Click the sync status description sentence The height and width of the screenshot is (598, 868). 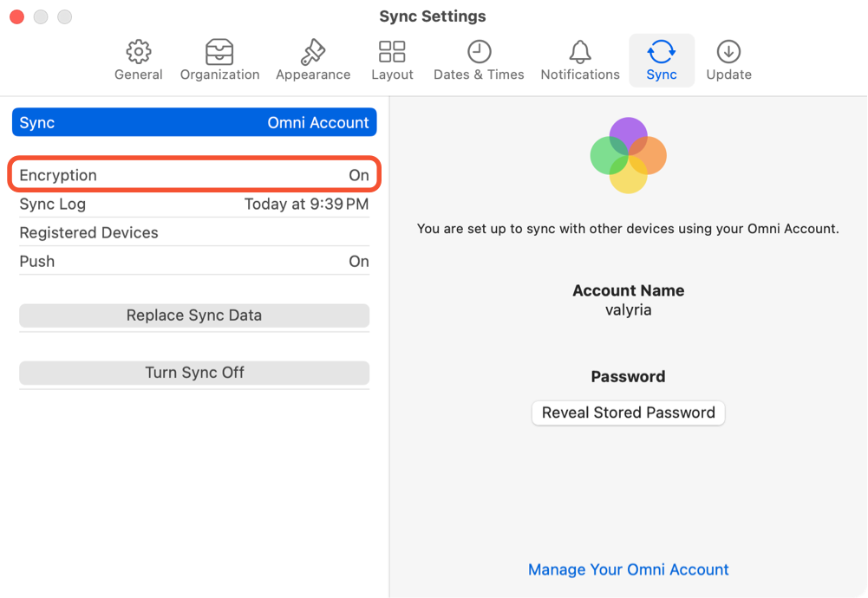click(x=628, y=229)
